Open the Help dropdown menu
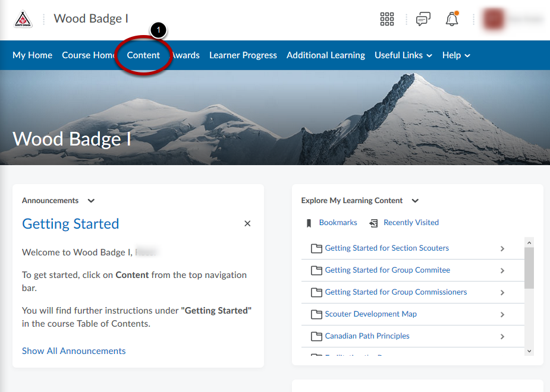The height and width of the screenshot is (392, 550). (x=456, y=55)
